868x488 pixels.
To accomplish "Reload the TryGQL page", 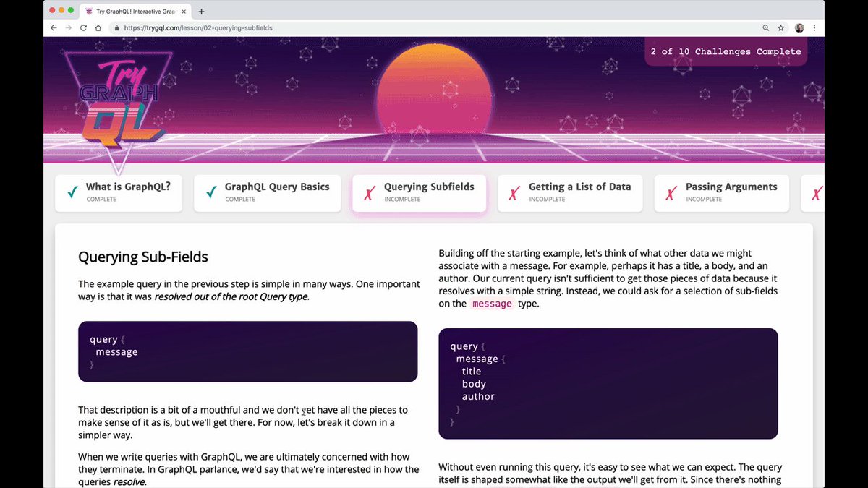I will 83,27.
